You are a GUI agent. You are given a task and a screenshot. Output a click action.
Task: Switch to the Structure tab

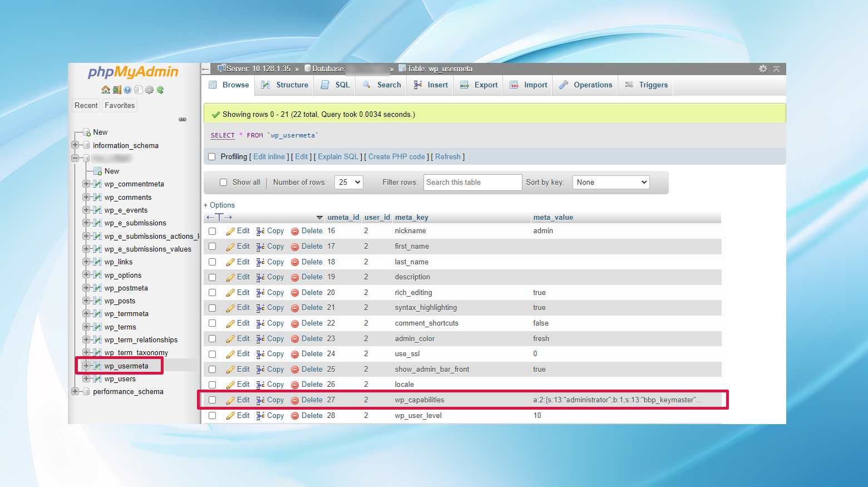[x=285, y=85]
